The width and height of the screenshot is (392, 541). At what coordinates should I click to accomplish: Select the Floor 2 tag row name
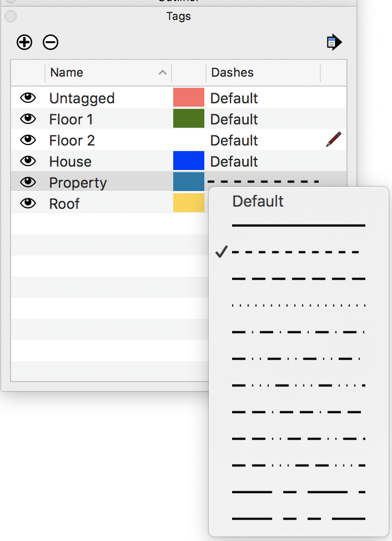click(72, 141)
